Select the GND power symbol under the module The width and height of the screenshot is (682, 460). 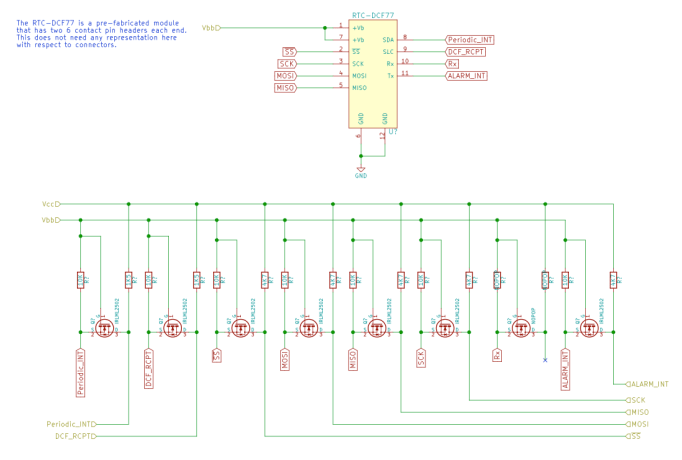(361, 172)
